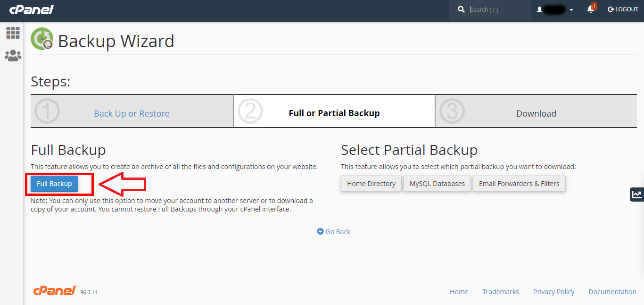Open the apps grid sidebar icon
The height and width of the screenshot is (305, 644).
pos(13,33)
